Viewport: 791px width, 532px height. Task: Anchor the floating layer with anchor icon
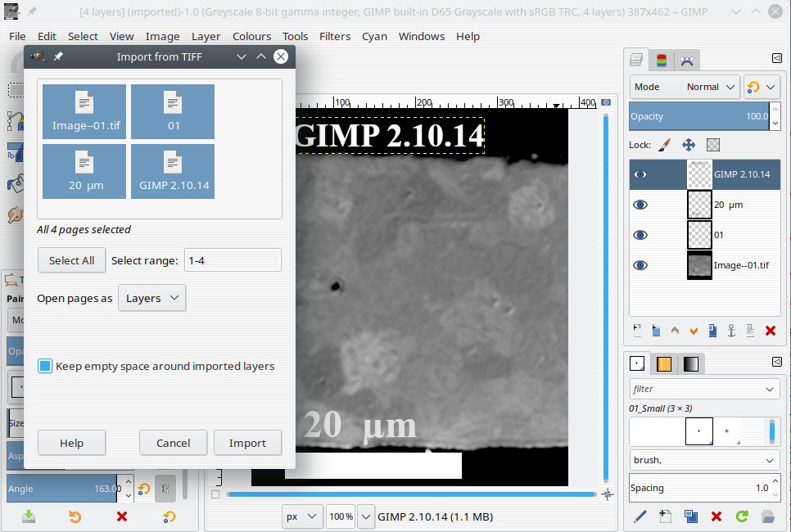tap(731, 331)
